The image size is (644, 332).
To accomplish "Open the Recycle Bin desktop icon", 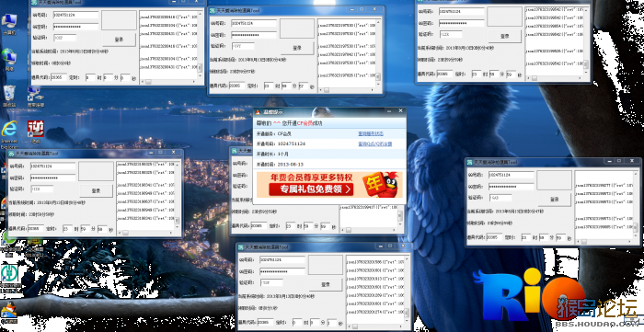I will tap(9, 96).
